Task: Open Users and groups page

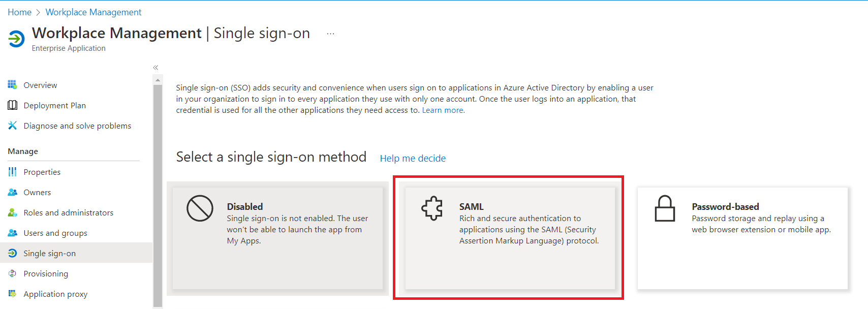Action: (55, 233)
